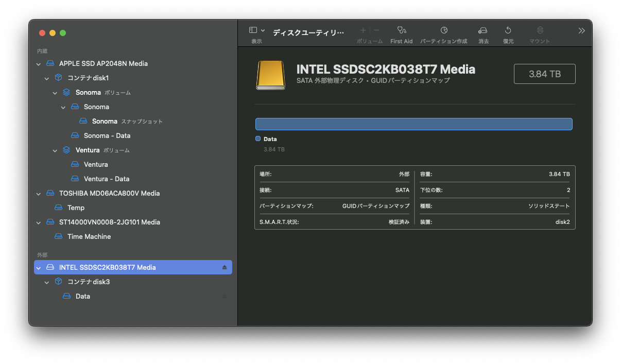
Task: Click the 消去 erase toolbar icon
Action: pos(483,30)
